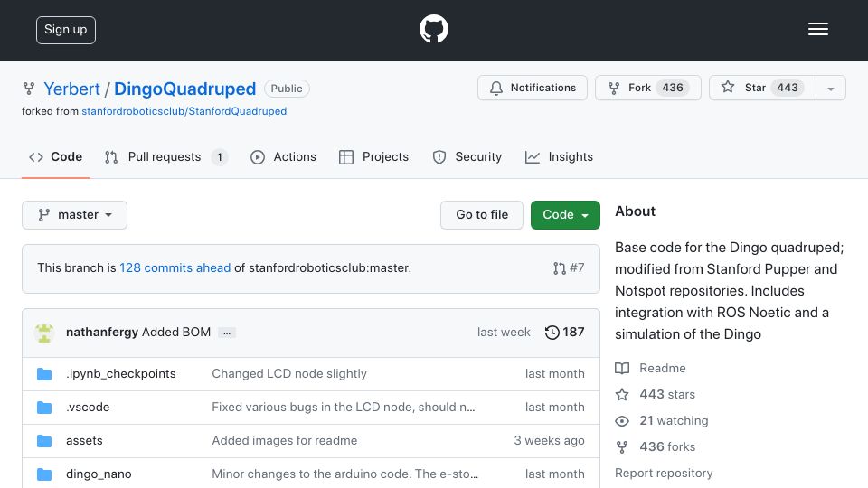Expand the star lists dropdown arrow
The height and width of the screenshot is (488, 868).
tap(830, 89)
